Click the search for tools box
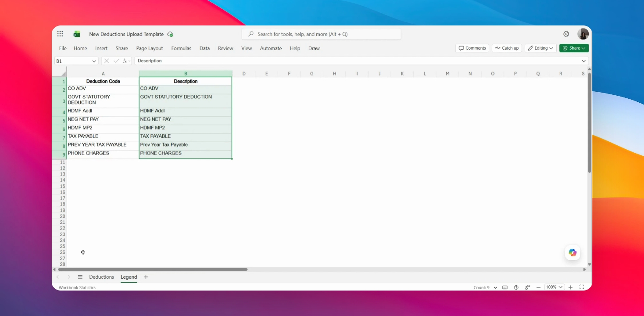 pyautogui.click(x=321, y=34)
